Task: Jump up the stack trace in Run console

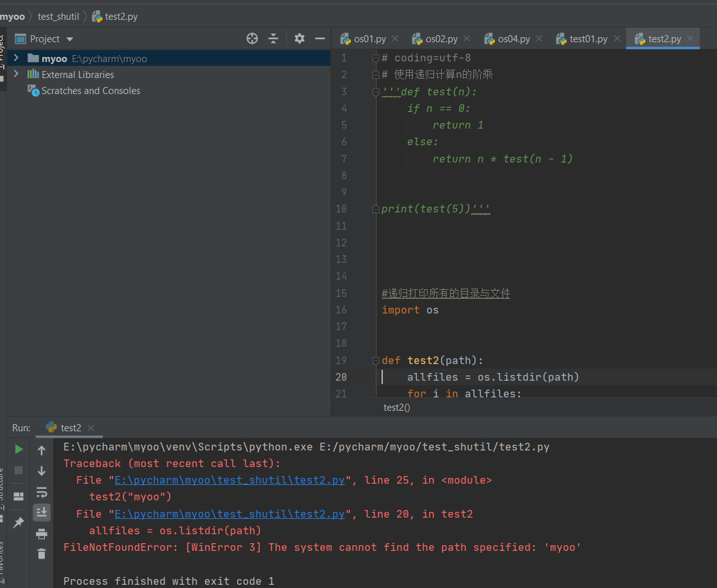Action: click(42, 450)
